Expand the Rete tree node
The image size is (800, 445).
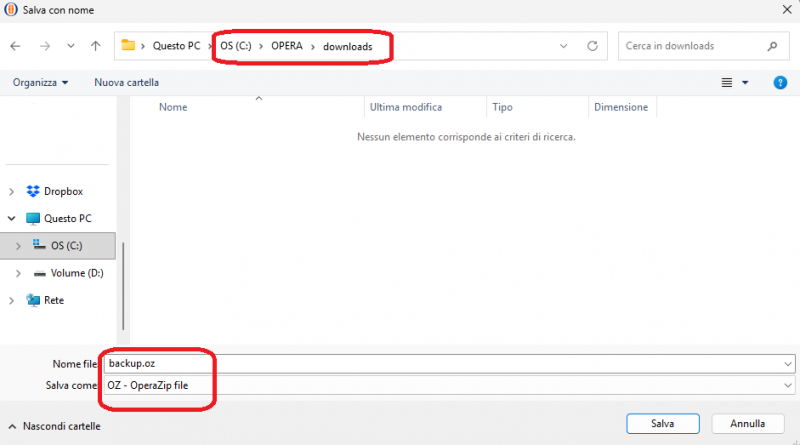pyautogui.click(x=12, y=300)
